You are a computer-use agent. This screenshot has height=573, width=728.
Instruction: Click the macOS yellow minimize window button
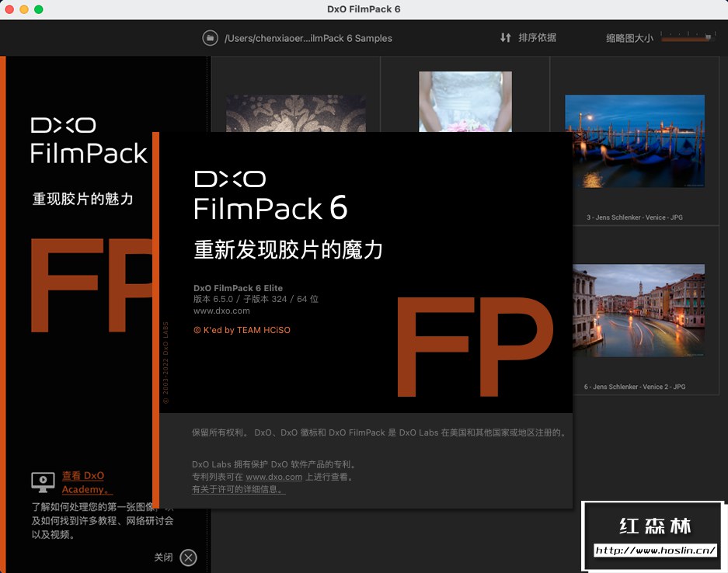[23, 9]
